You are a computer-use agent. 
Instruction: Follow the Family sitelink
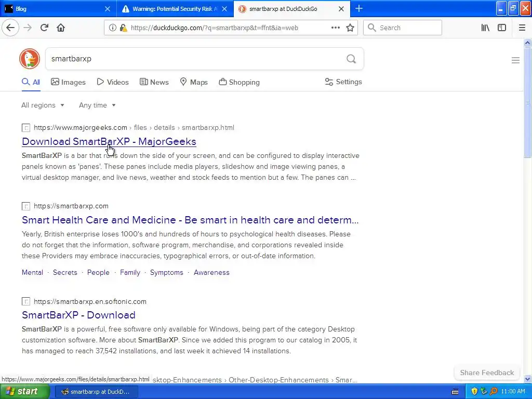pos(130,272)
